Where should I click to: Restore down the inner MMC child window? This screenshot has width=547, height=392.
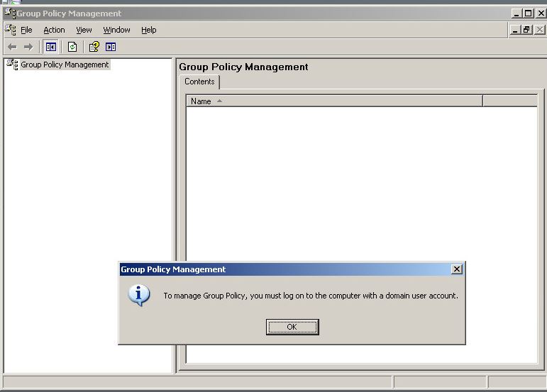click(x=526, y=30)
